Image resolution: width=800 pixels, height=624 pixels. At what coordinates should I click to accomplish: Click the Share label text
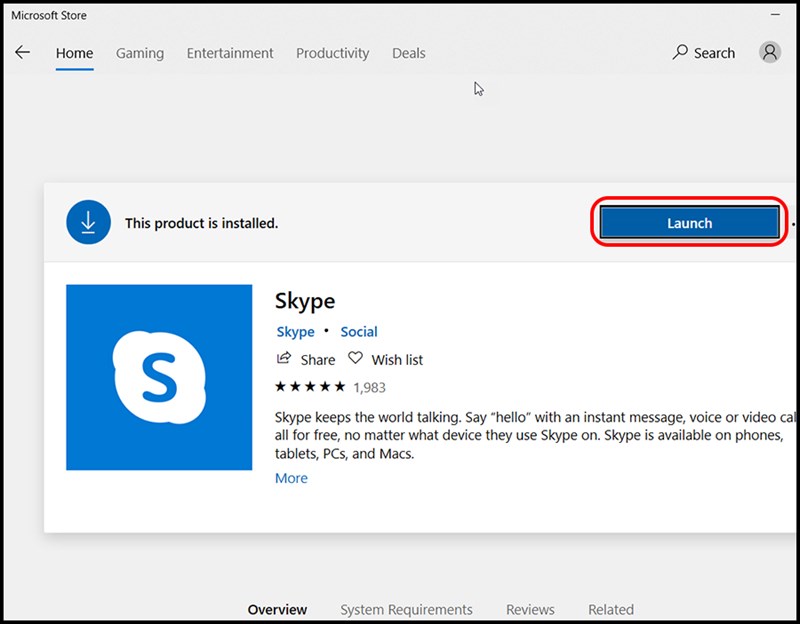point(318,360)
